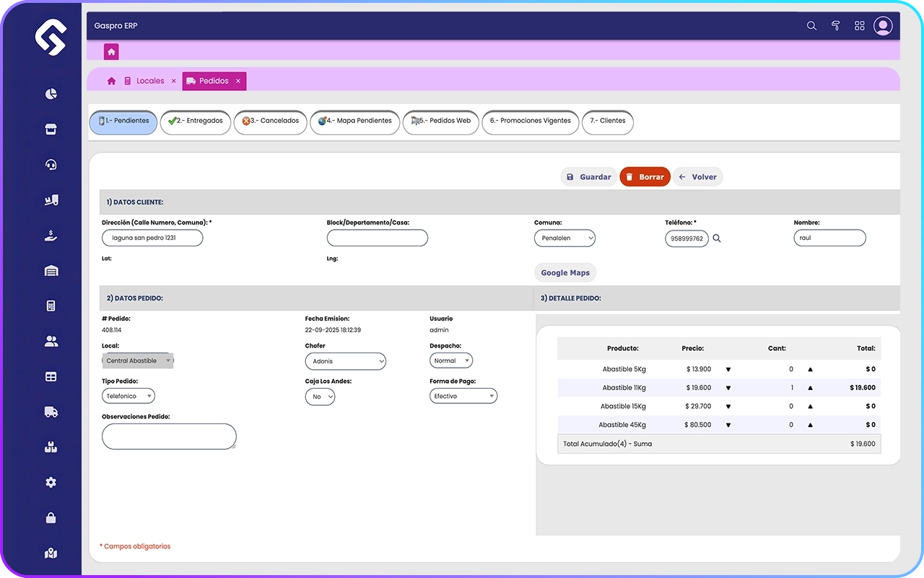This screenshot has height=578, width=924.
Task: Click the calculator sidebar icon
Action: (x=51, y=306)
